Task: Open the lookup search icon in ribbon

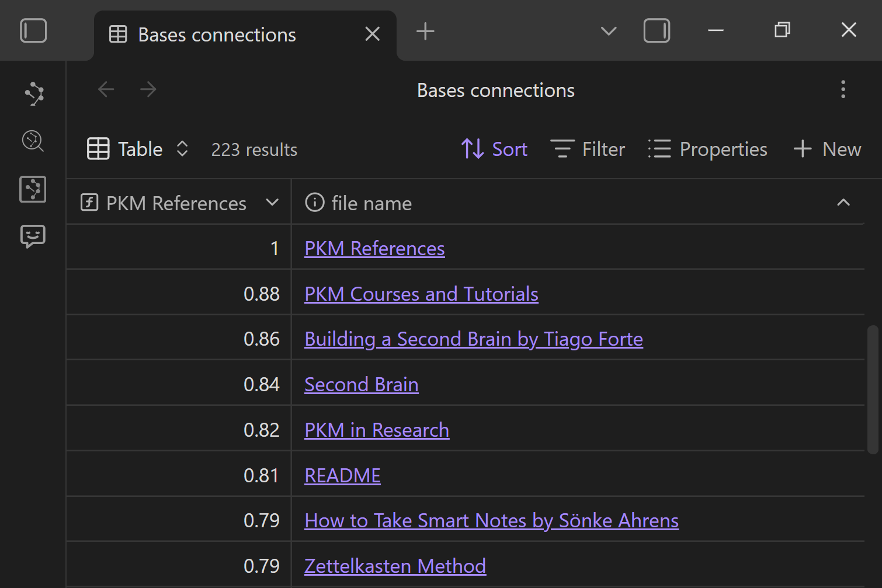Action: (x=33, y=141)
